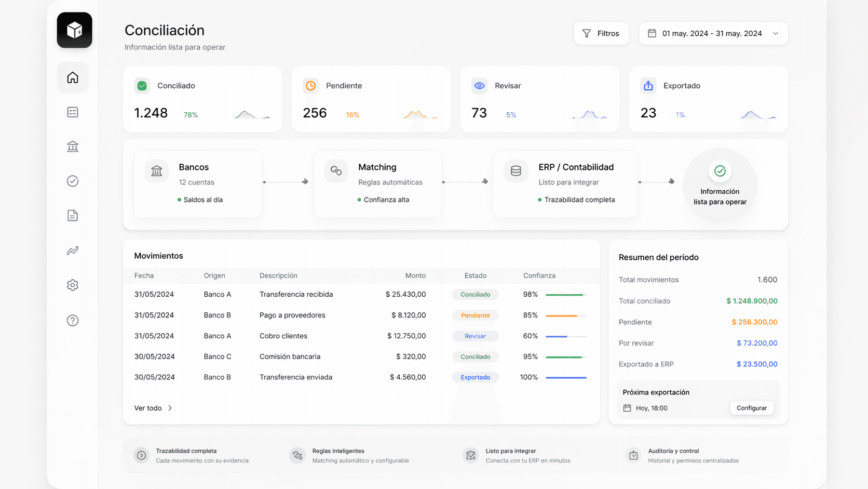Click the green Conciliado check icon
868x489 pixels.
click(x=142, y=86)
